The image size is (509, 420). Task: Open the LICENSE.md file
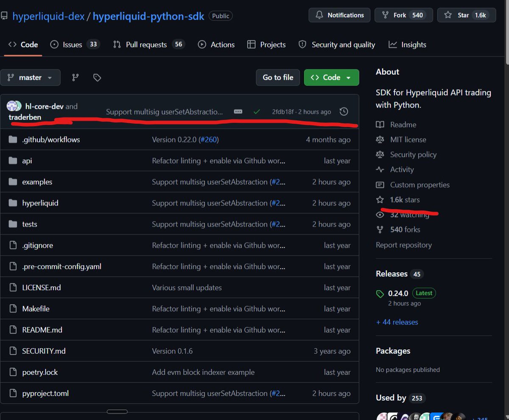(42, 288)
